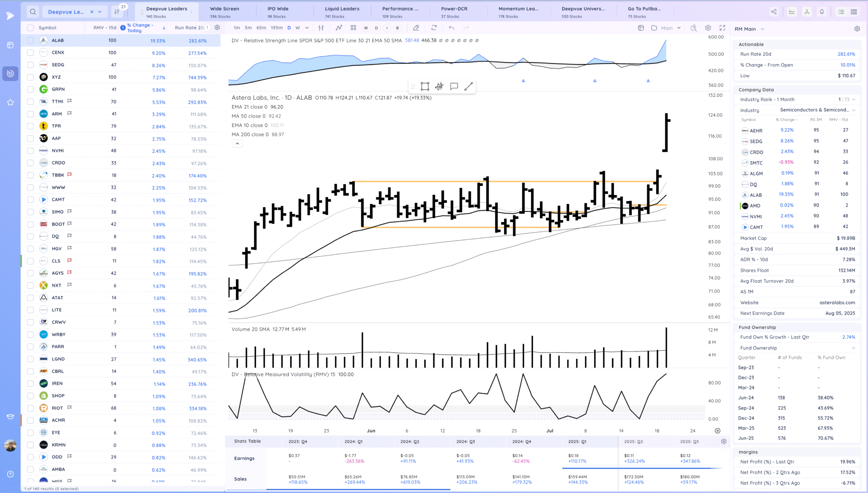
Task: Open the indicators icon in the chart toolbar
Action: point(339,28)
